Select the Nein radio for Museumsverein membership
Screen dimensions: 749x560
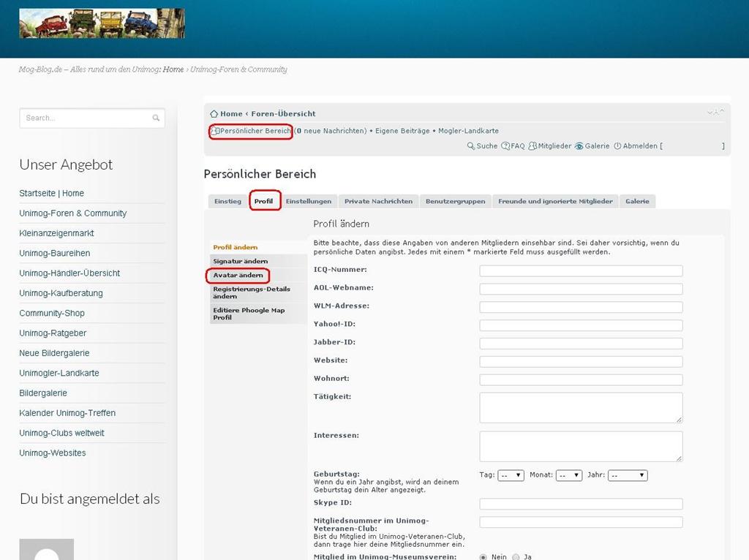tap(483, 557)
